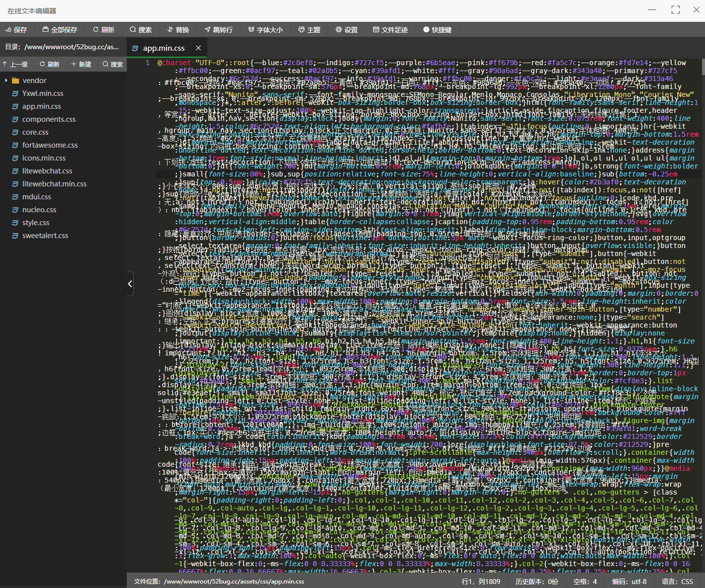Click the vendor folder icon
The height and width of the screenshot is (588, 705).
(x=15, y=81)
